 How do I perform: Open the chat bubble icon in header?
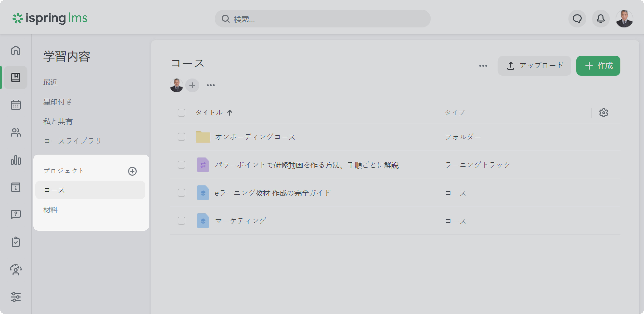(577, 19)
